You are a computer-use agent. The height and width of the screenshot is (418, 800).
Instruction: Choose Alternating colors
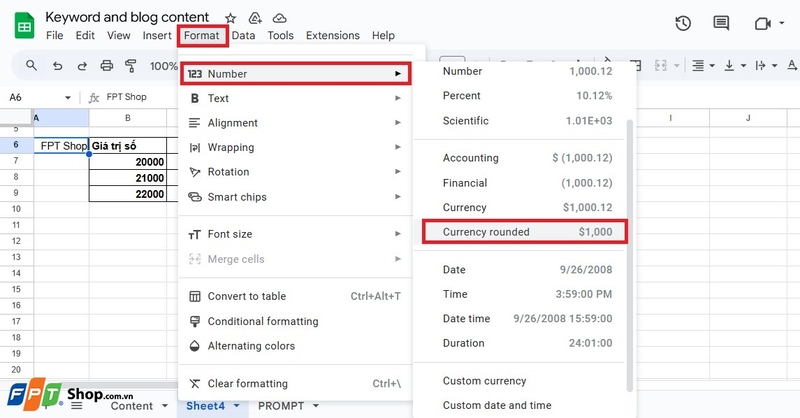[x=295, y=346]
